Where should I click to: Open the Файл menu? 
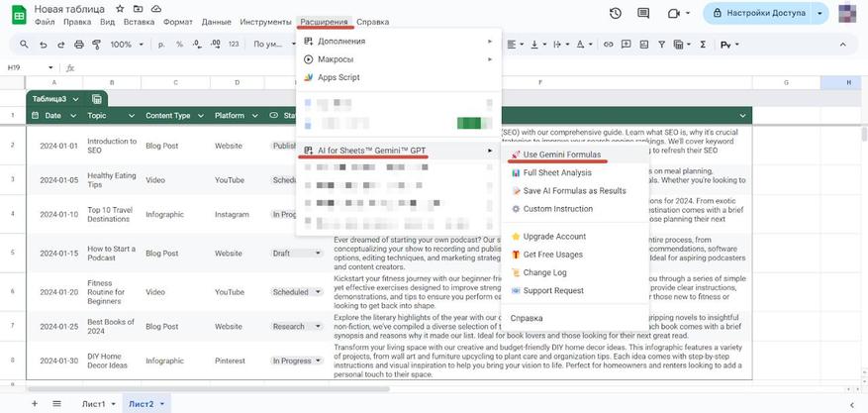point(45,22)
